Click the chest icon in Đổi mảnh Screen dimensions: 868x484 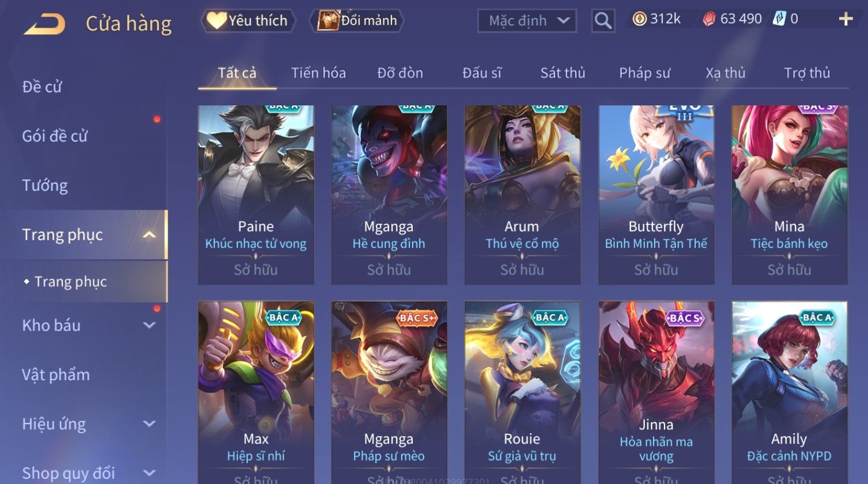328,20
